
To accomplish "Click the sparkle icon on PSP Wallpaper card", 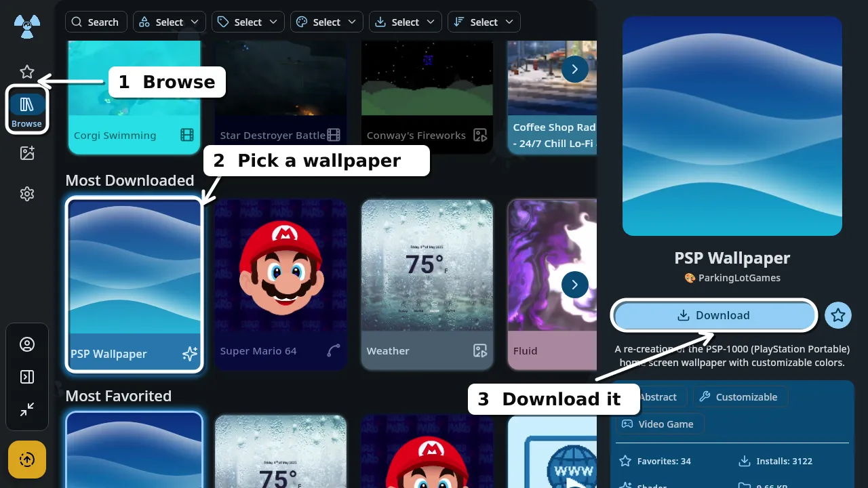I will pos(190,353).
